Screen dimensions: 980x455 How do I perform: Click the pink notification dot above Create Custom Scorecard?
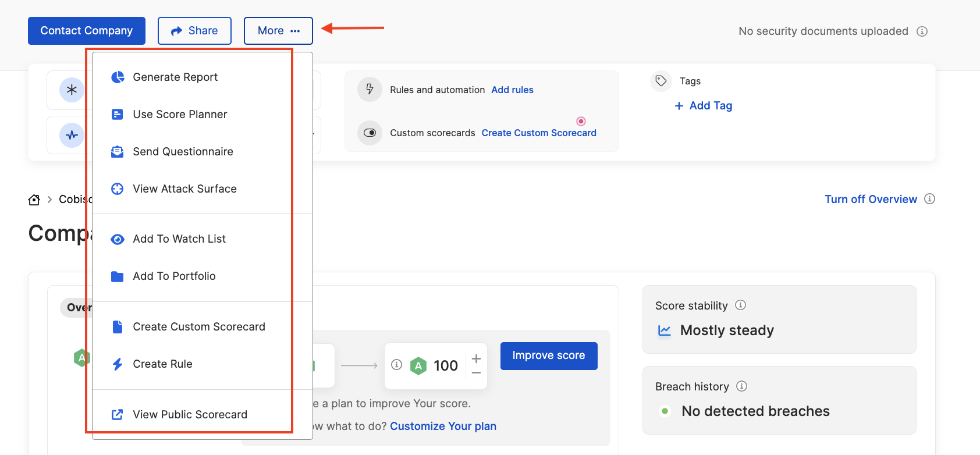(581, 121)
